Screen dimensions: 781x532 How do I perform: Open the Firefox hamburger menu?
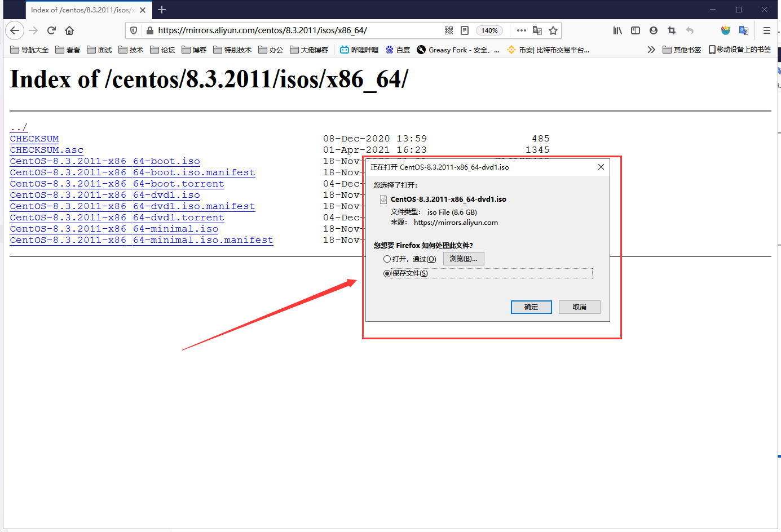click(767, 30)
